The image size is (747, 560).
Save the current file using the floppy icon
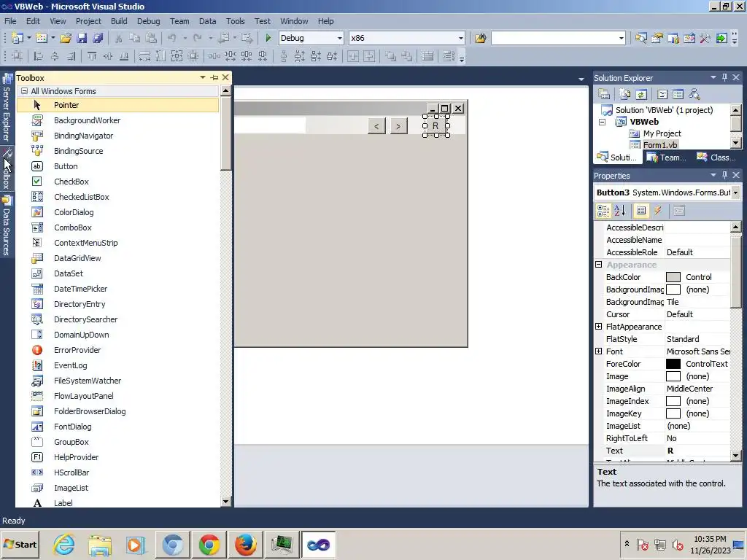pos(82,38)
